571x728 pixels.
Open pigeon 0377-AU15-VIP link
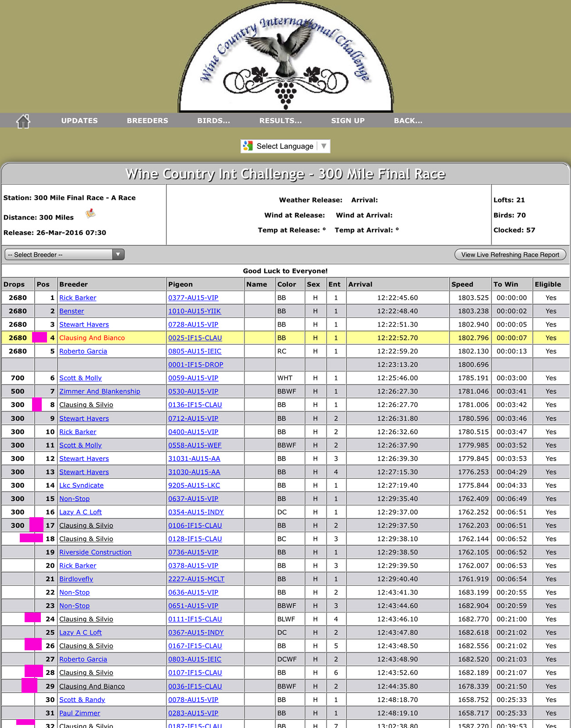193,298
